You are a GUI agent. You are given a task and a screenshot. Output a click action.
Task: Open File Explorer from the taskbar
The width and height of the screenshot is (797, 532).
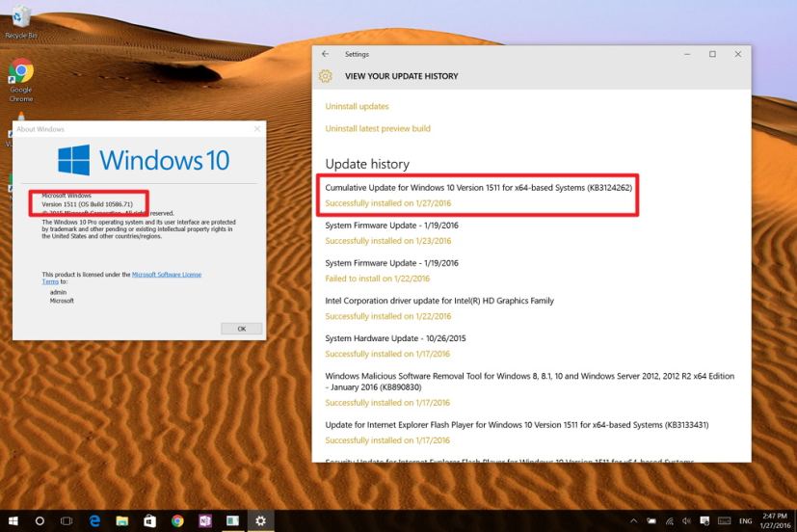pyautogui.click(x=122, y=520)
